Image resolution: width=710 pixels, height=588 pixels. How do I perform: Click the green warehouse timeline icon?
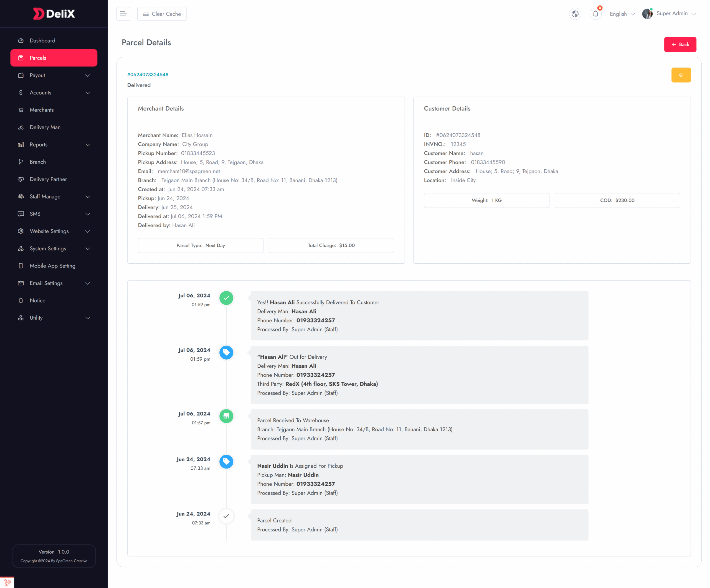(226, 416)
